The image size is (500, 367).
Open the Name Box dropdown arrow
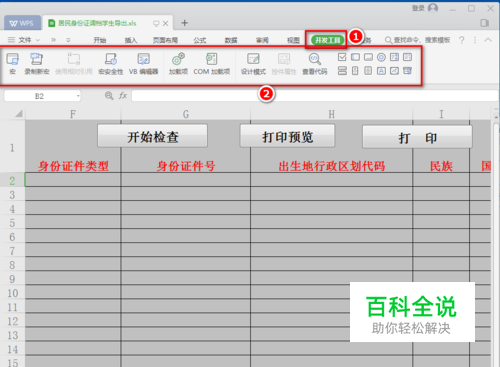78,96
